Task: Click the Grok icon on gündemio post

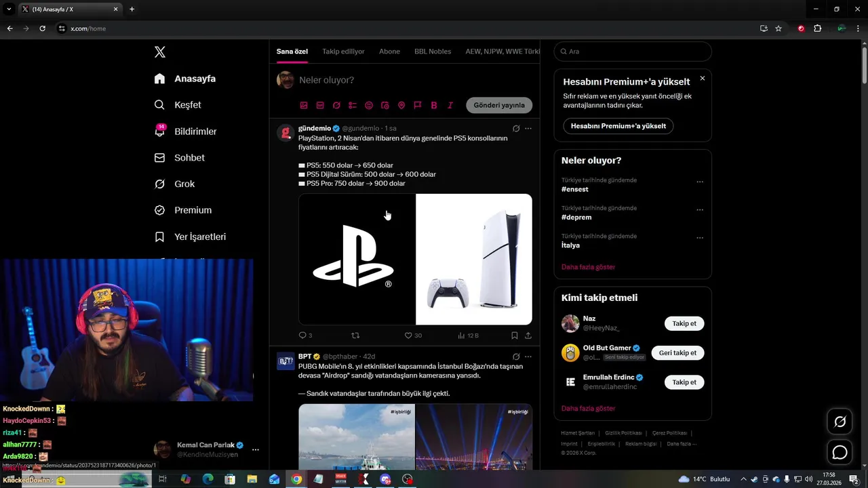Action: pyautogui.click(x=516, y=128)
